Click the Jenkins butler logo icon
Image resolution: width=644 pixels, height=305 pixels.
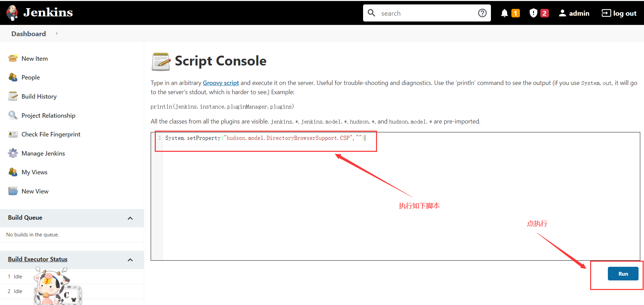[12, 13]
